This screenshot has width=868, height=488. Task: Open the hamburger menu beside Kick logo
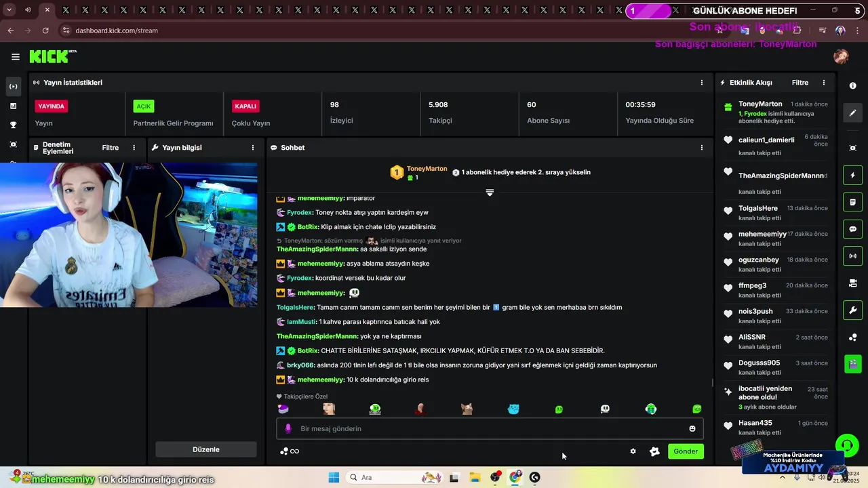[x=15, y=57]
